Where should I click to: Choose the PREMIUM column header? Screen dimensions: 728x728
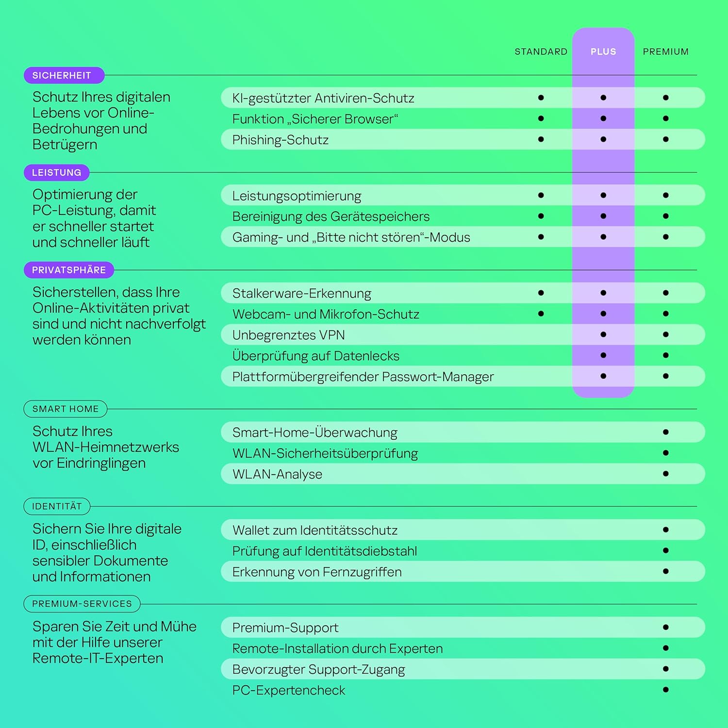pos(665,51)
